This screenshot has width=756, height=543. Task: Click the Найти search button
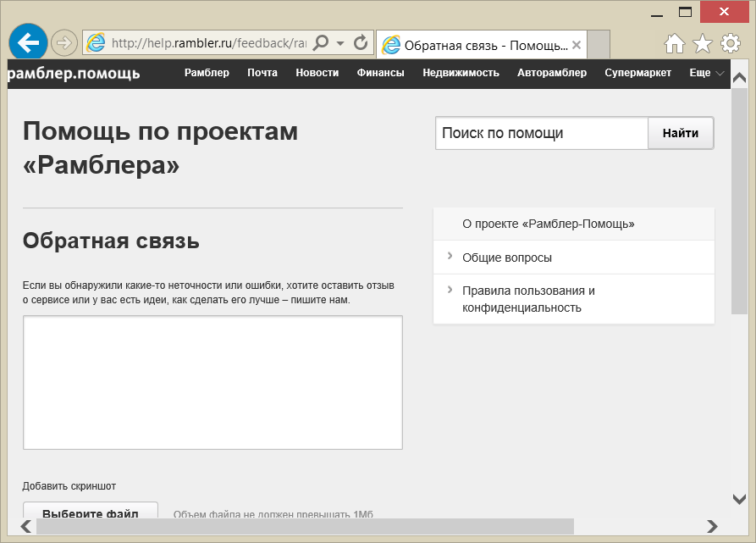681,133
